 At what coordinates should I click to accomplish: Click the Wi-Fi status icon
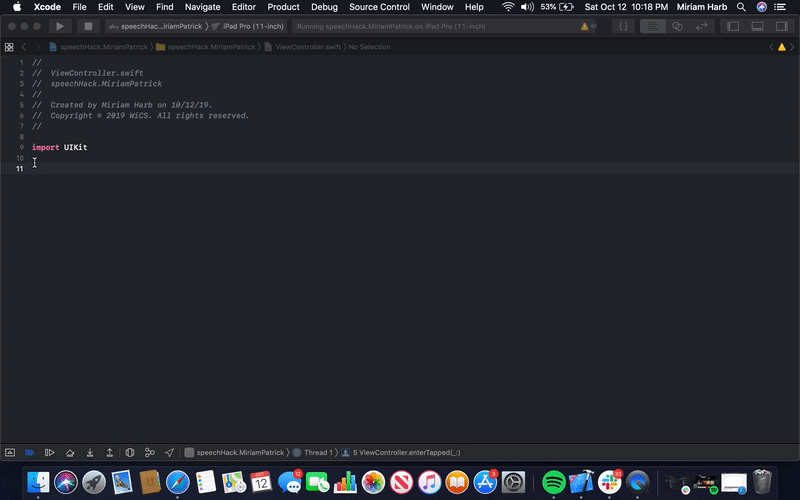[508, 7]
